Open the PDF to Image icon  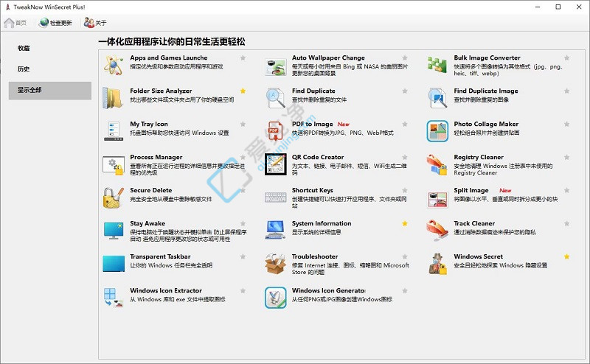[x=274, y=131]
